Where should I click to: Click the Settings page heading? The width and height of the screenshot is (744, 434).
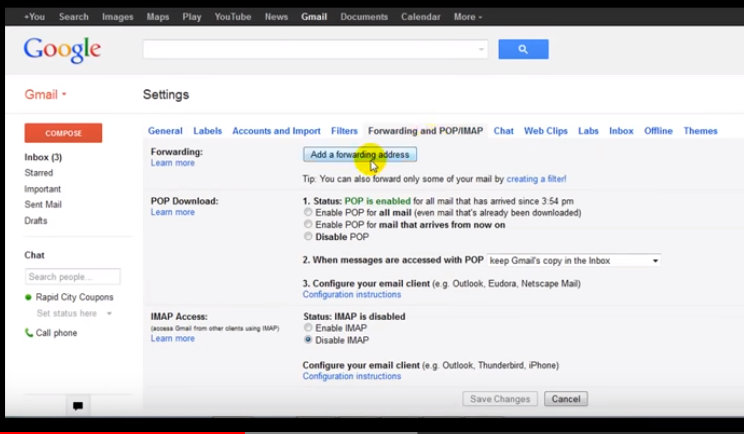pyautogui.click(x=166, y=94)
